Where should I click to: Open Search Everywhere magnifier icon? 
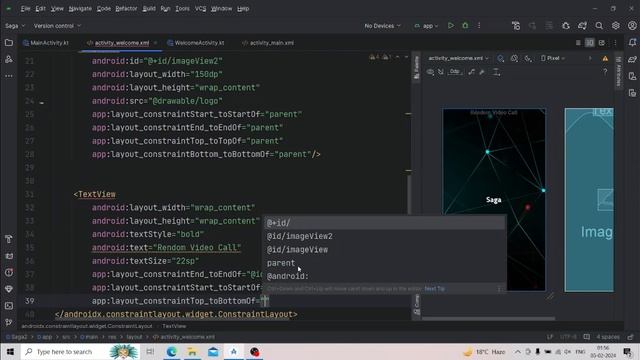pos(599,26)
